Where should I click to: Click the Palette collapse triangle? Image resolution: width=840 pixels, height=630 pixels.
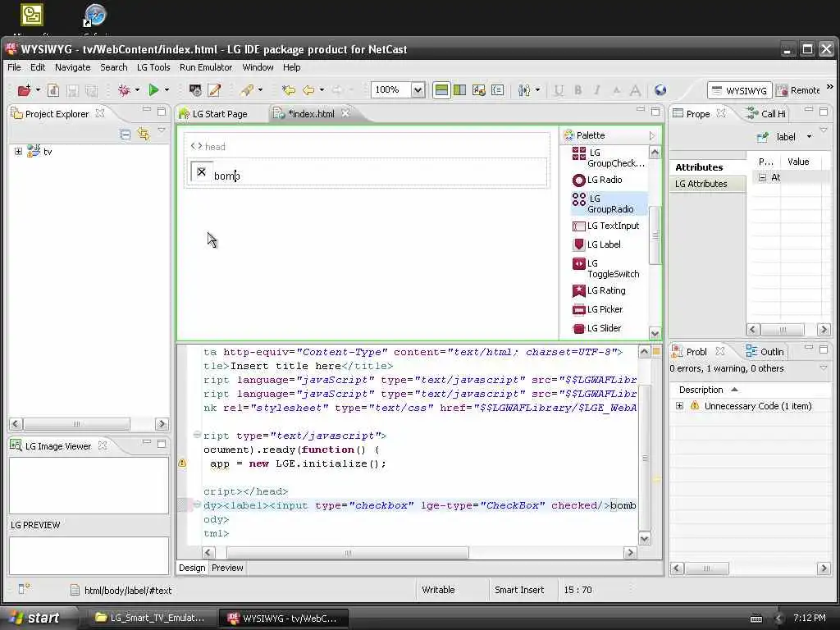point(652,136)
